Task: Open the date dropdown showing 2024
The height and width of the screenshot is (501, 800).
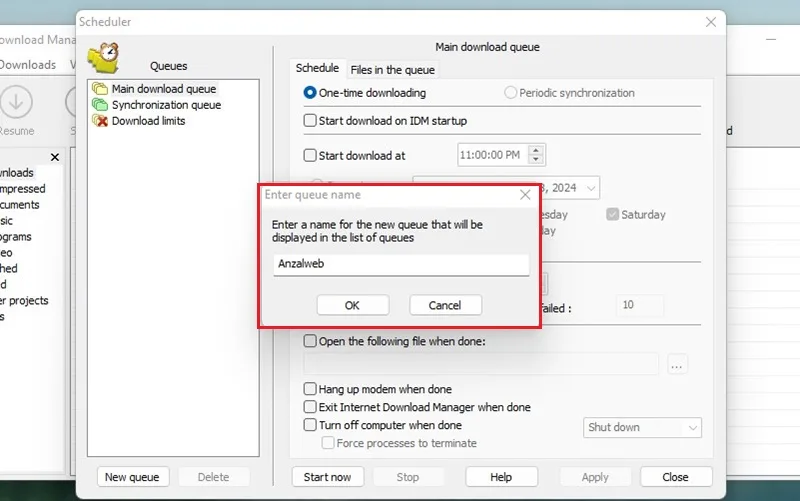Action: [591, 188]
